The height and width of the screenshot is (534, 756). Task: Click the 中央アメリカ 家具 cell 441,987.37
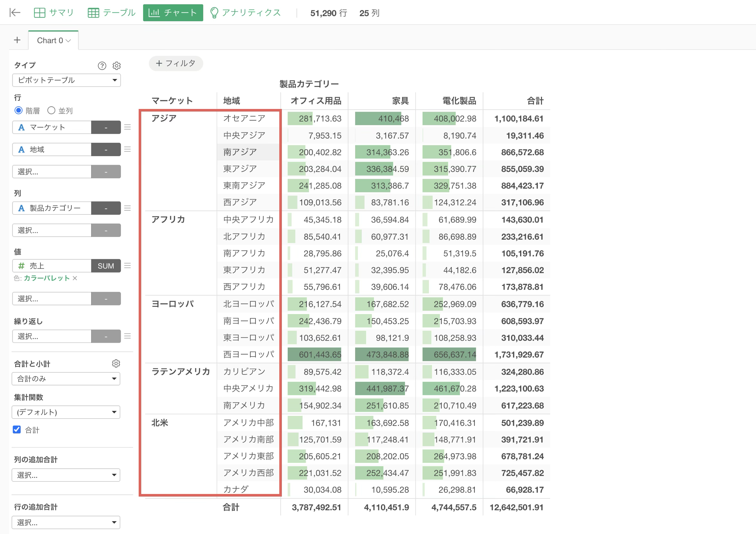tap(382, 389)
